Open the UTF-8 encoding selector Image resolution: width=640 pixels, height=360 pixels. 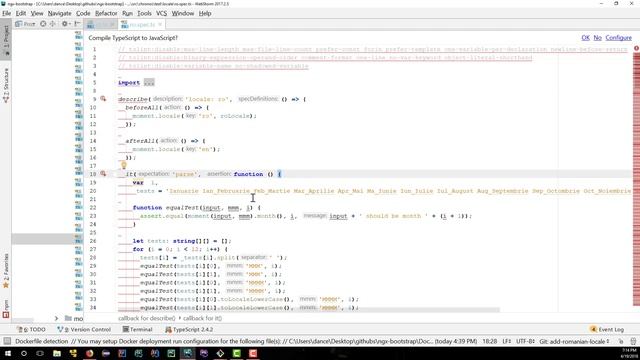click(525, 341)
